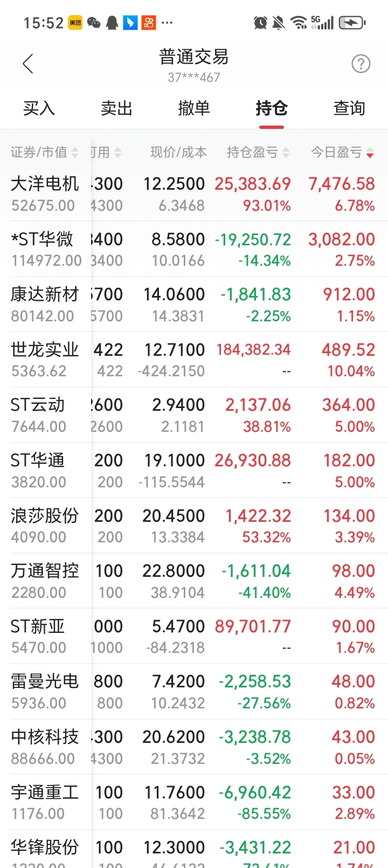The width and height of the screenshot is (388, 868).
Task: Open the 查询 tab
Action: click(x=349, y=108)
